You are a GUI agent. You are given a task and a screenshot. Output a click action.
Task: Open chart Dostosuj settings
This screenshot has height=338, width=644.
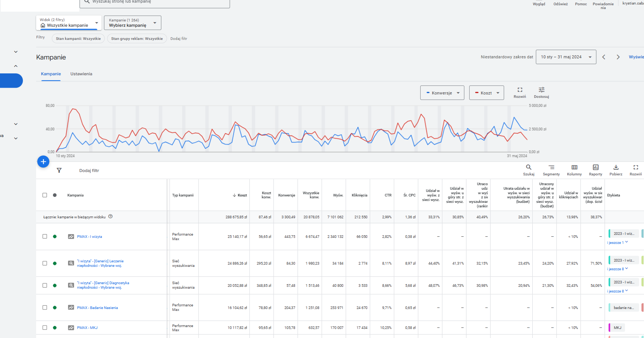click(x=541, y=93)
